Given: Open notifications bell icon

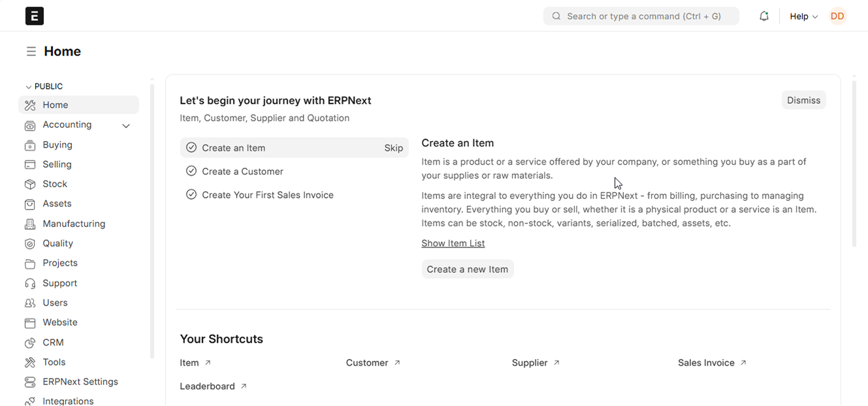Looking at the screenshot, I should pyautogui.click(x=764, y=16).
